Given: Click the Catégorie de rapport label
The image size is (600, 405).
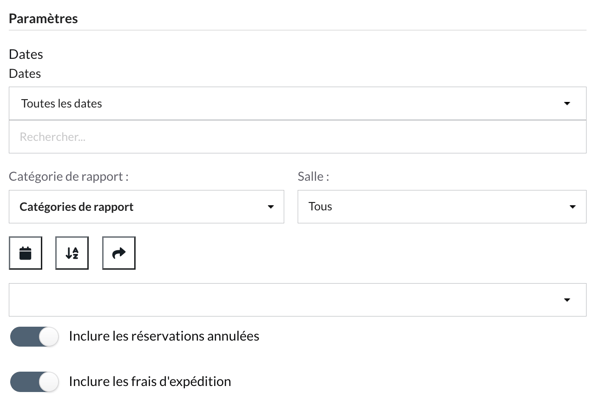Looking at the screenshot, I should coord(69,176).
